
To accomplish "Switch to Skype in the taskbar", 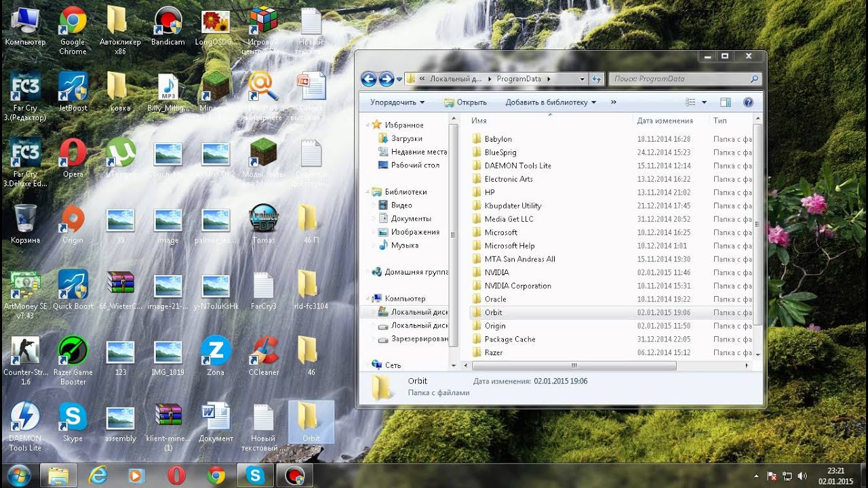I will pyautogui.click(x=256, y=476).
